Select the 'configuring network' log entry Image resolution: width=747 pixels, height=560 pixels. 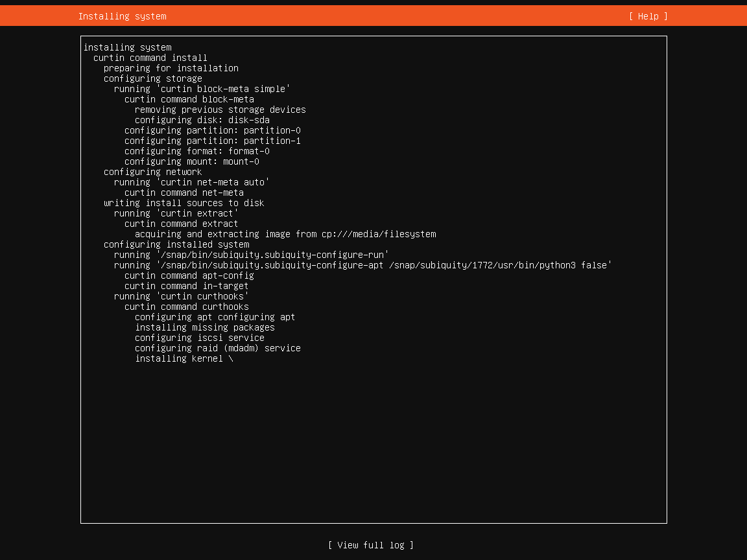152,172
